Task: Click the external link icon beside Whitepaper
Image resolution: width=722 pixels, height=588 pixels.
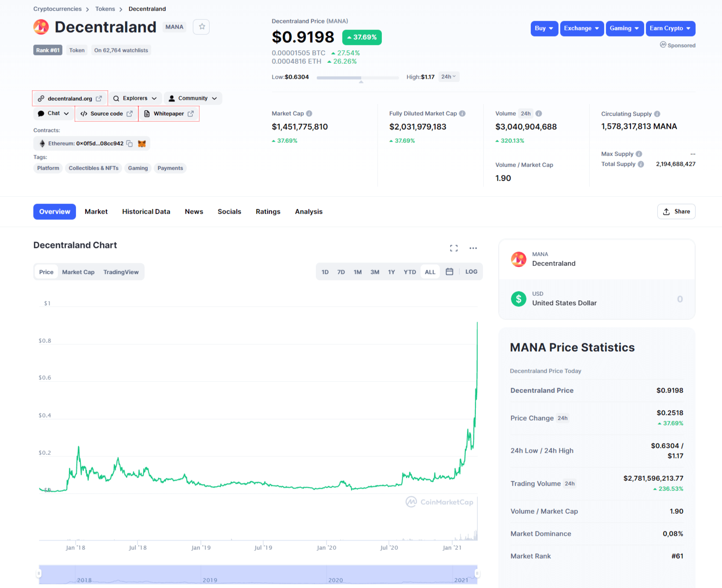Action: click(x=190, y=113)
